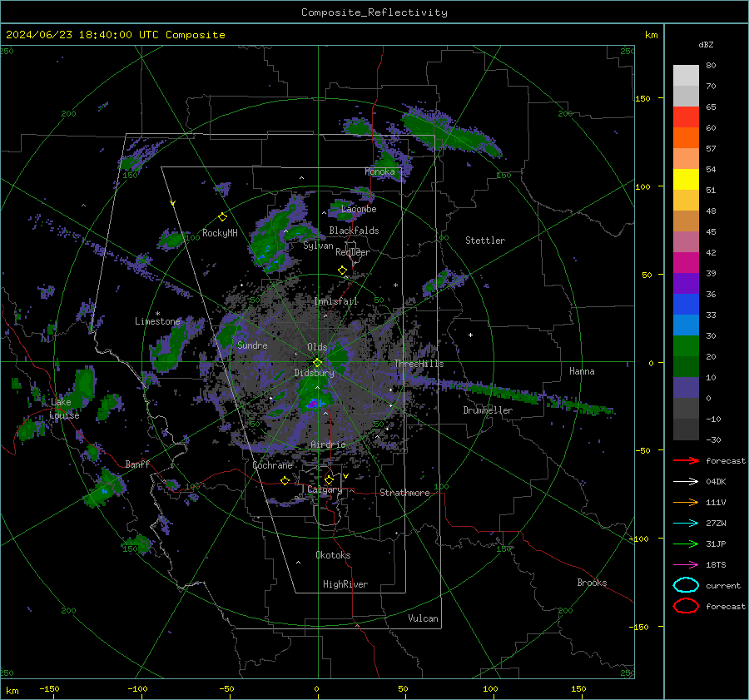Click the 'current' legend label

pos(723,586)
